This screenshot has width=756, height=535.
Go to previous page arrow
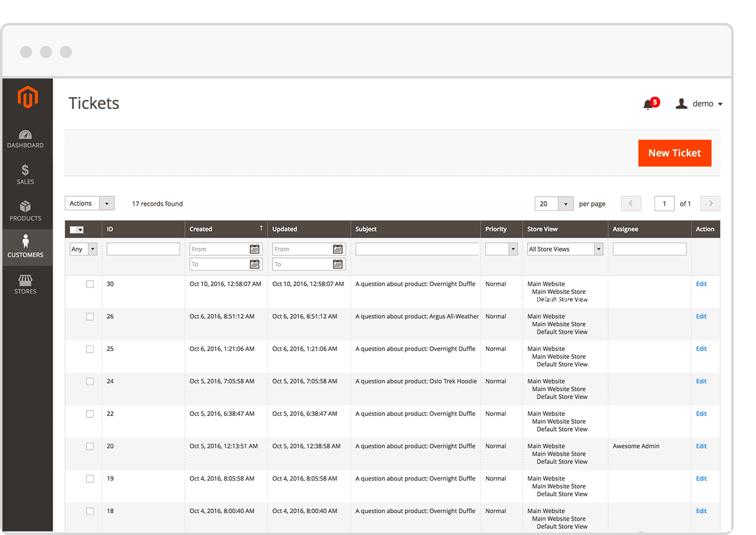(x=631, y=203)
